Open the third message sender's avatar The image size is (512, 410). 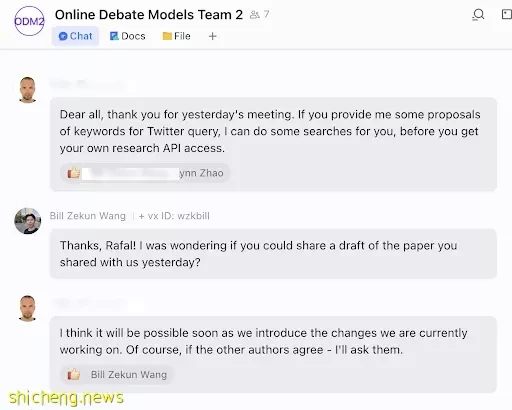pos(28,308)
